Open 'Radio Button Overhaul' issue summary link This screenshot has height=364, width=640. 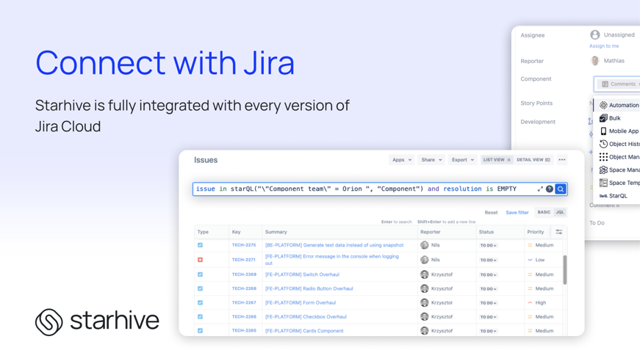coord(309,288)
